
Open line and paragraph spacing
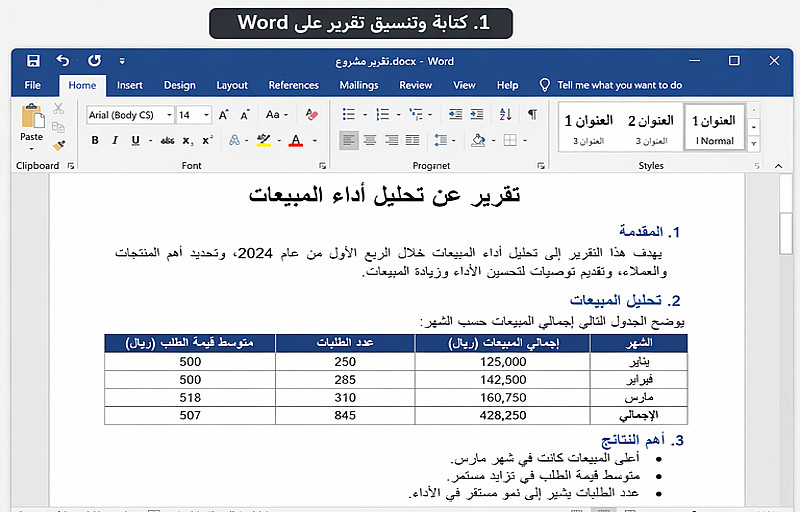440,140
